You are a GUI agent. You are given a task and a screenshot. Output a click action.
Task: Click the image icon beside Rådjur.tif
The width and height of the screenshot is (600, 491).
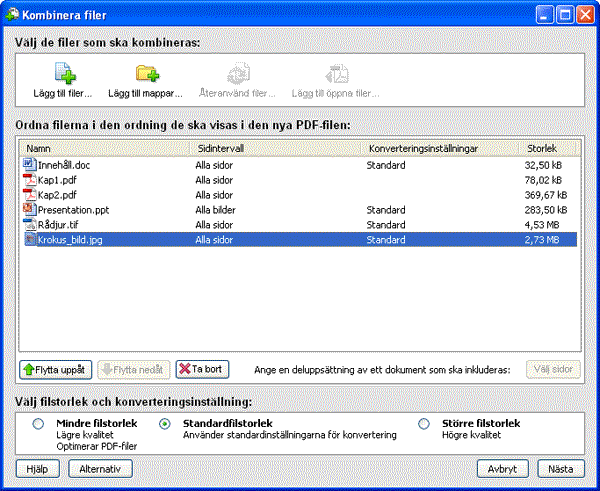point(29,225)
